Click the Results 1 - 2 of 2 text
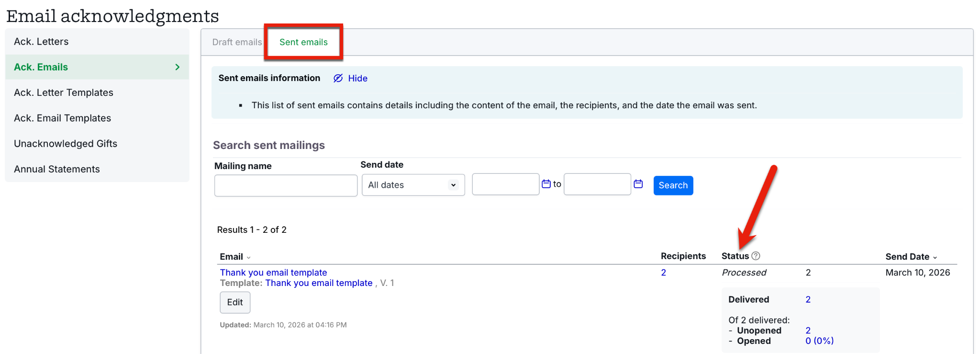980x354 pixels. tap(252, 230)
